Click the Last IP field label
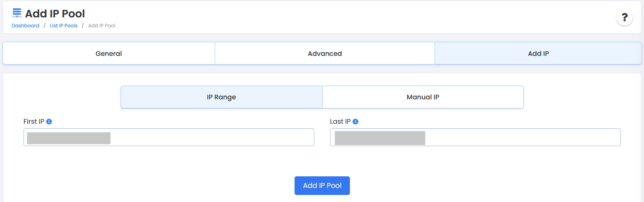This screenshot has width=644, height=202. click(x=340, y=122)
